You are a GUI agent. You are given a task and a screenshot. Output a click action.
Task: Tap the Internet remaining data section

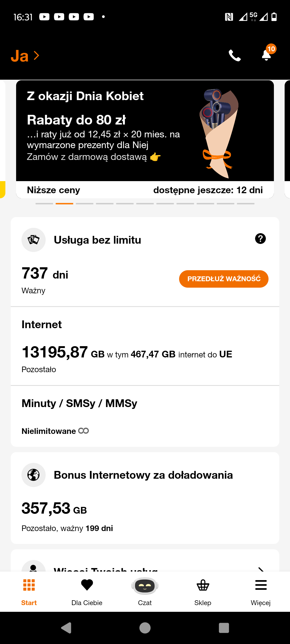(145, 346)
